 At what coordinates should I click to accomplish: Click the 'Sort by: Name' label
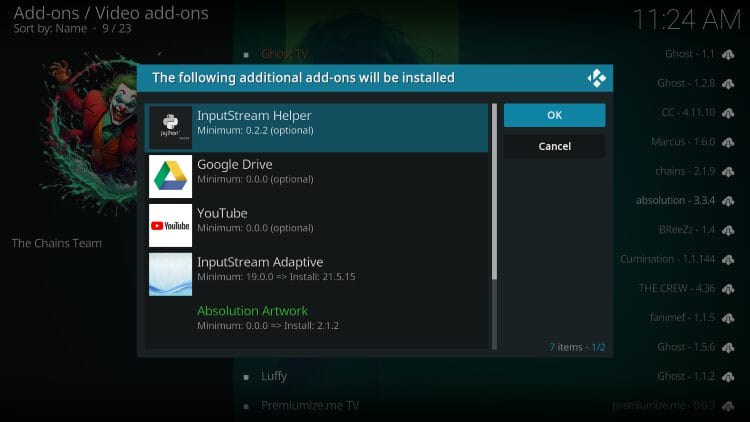(50, 29)
